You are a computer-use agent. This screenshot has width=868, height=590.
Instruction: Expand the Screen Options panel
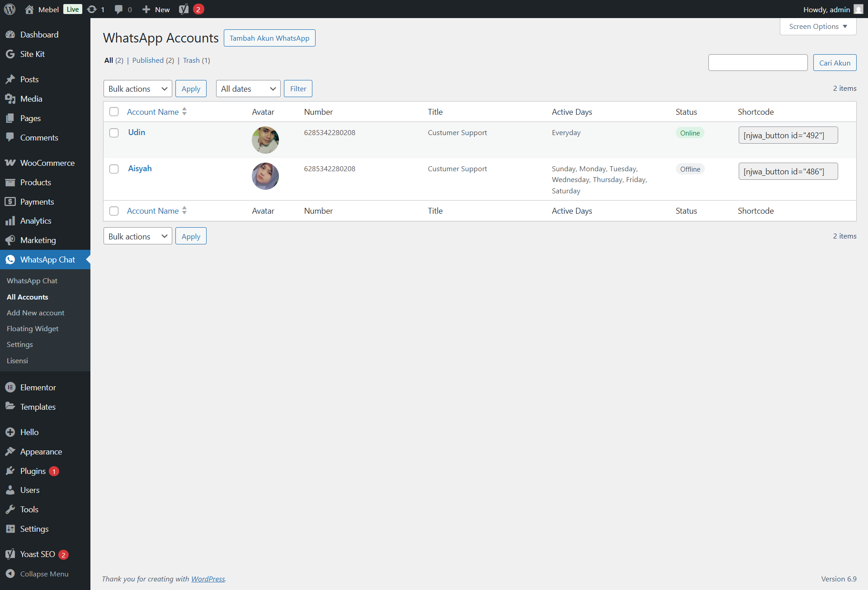coord(817,26)
